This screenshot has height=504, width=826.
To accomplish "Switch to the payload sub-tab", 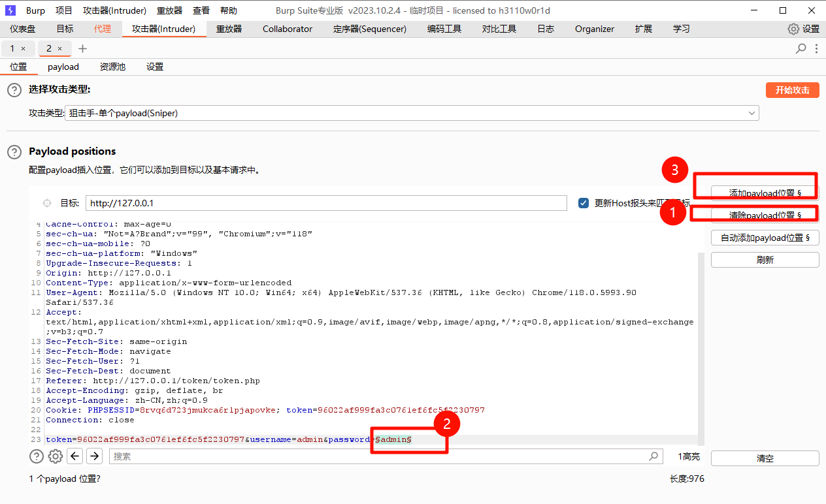I will pyautogui.click(x=63, y=67).
